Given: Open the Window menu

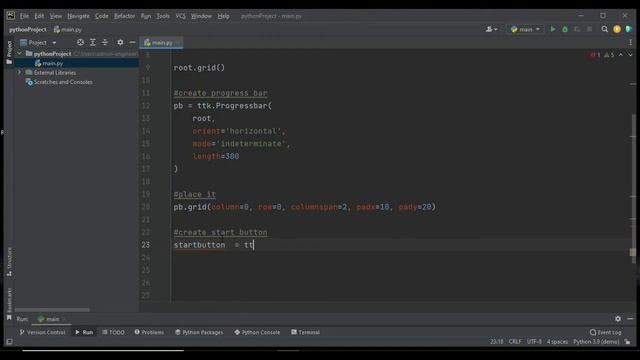Looking at the screenshot, I should tap(201, 16).
